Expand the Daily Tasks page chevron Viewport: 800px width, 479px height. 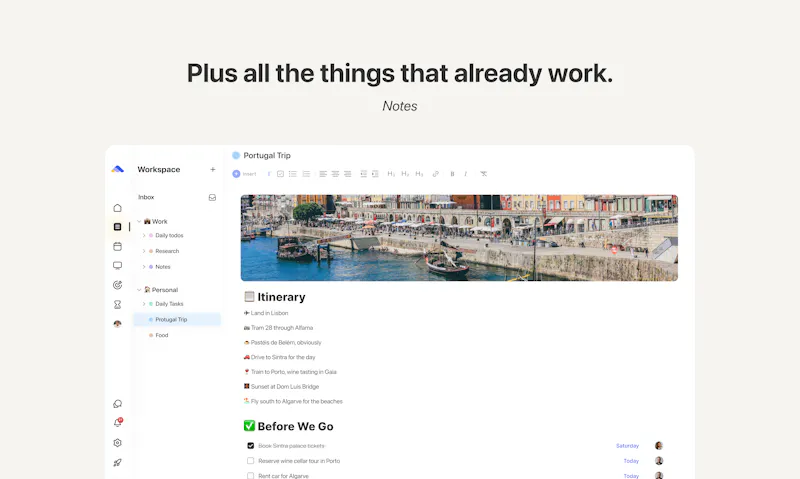[x=144, y=304]
